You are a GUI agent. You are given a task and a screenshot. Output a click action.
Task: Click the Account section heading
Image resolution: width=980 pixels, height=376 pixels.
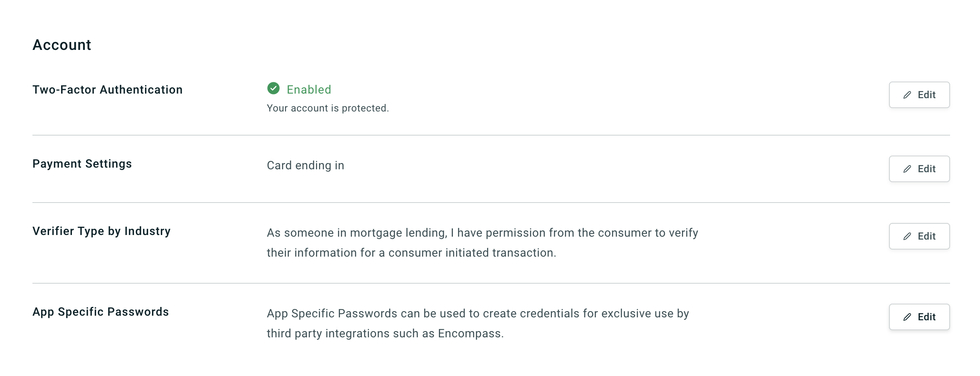(62, 45)
